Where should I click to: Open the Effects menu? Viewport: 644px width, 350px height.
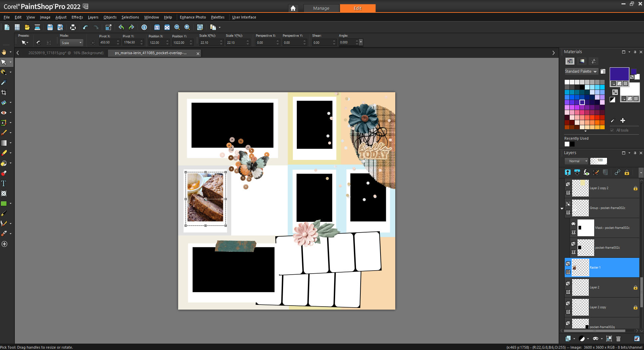coord(77,17)
